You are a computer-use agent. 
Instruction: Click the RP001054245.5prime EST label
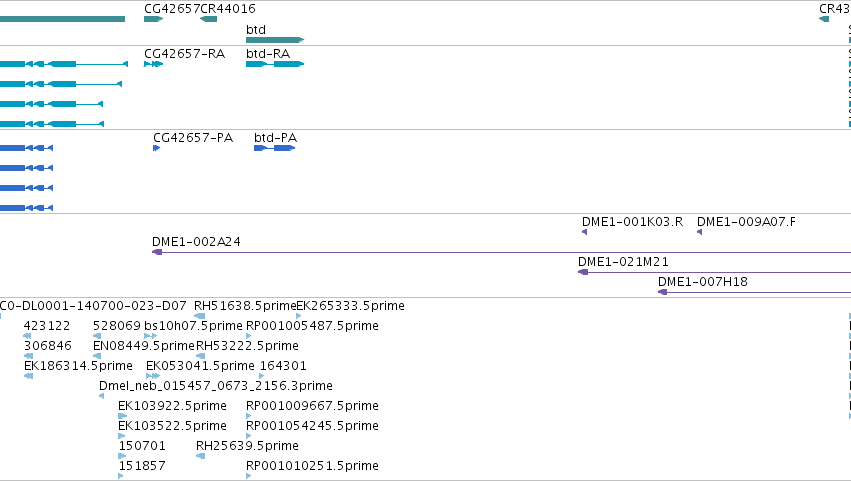(x=312, y=426)
